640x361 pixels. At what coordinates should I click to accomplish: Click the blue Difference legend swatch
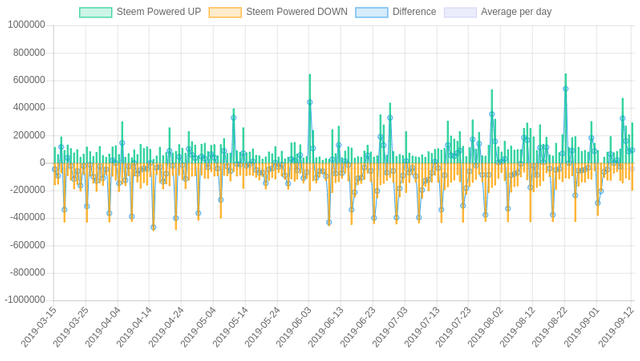click(371, 12)
